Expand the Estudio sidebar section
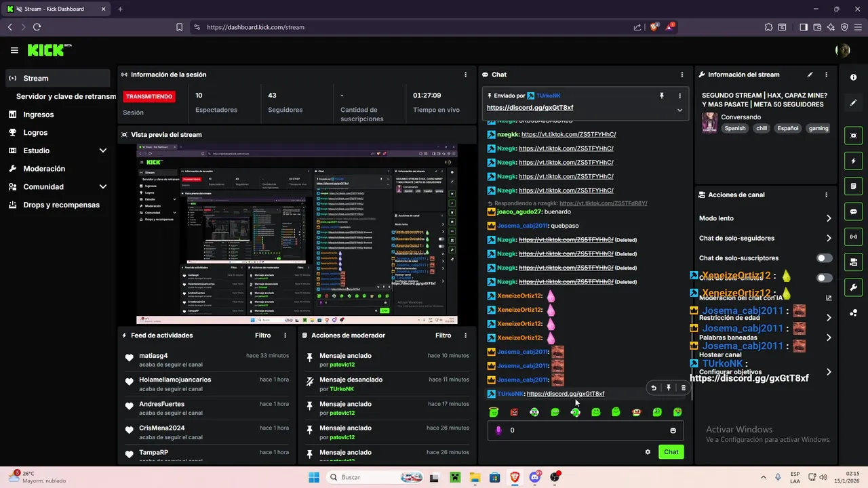This screenshot has height=488, width=868. point(103,150)
